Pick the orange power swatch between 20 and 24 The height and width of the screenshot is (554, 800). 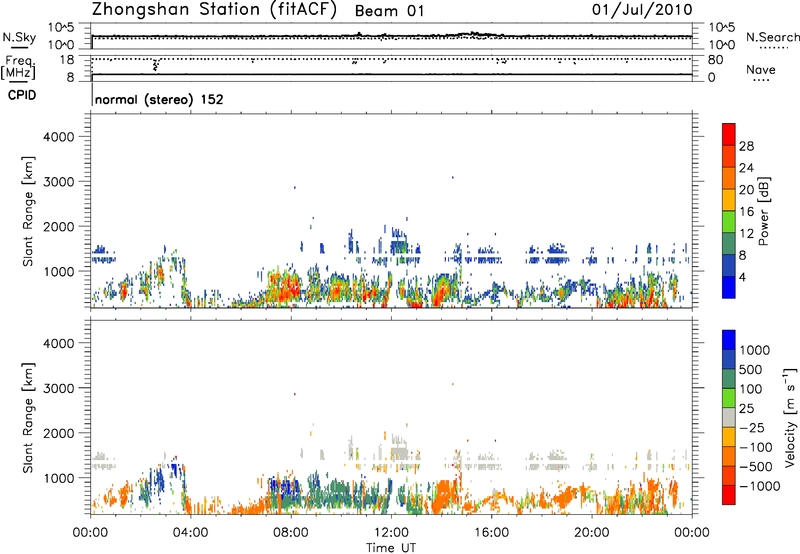coord(729,179)
